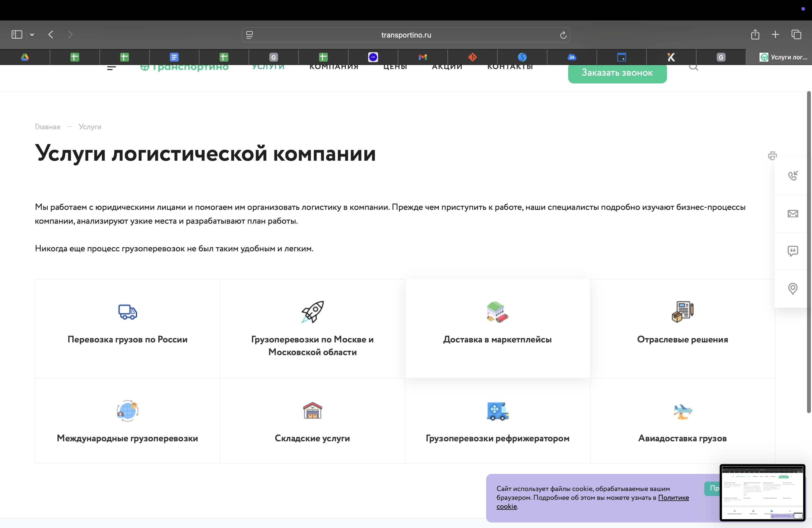The height and width of the screenshot is (528, 812).
Task: Reload the page using refresh icon
Action: [563, 35]
